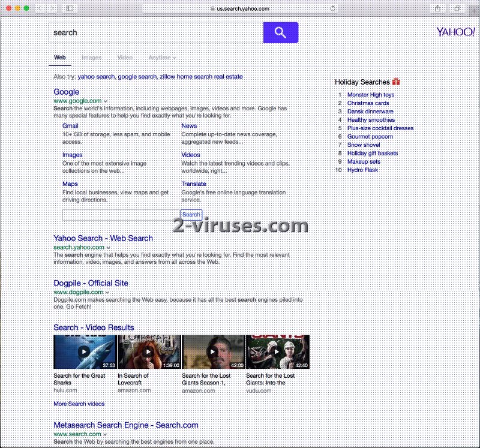Image resolution: width=480 pixels, height=448 pixels.
Task: Open the Christmas cards holiday search
Action: pos(368,103)
